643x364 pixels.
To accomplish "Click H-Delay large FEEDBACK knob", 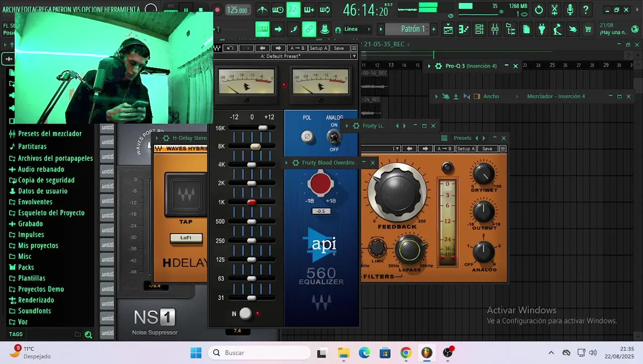I will pos(397,191).
